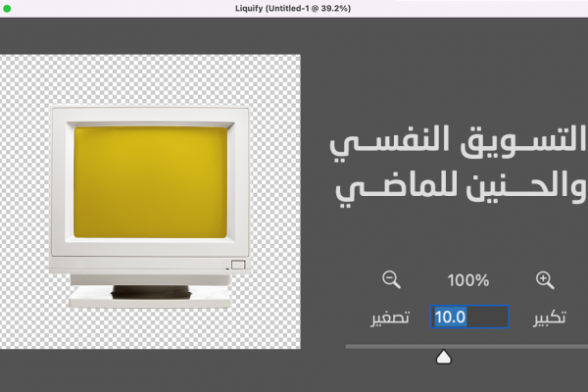This screenshot has width=588, height=392.
Task: Click the white slider thumb handle
Action: tap(444, 358)
